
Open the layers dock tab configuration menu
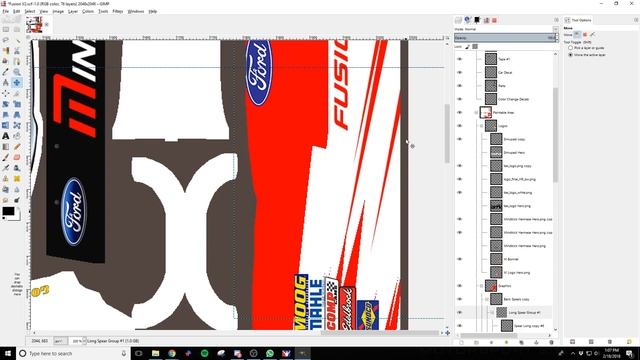(x=556, y=20)
